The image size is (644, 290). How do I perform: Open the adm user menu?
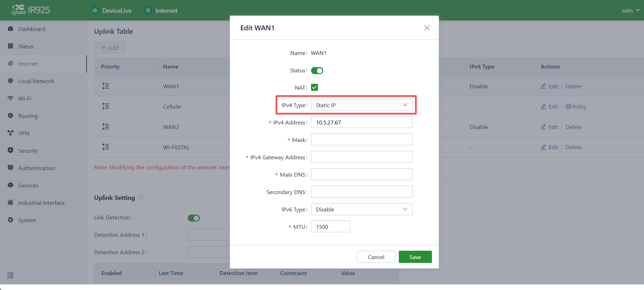point(630,10)
